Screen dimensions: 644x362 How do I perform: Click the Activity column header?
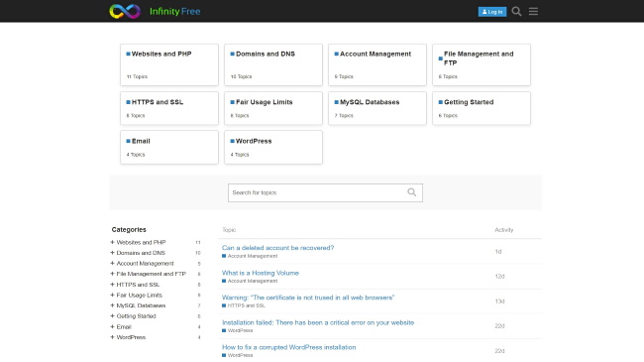click(x=504, y=230)
